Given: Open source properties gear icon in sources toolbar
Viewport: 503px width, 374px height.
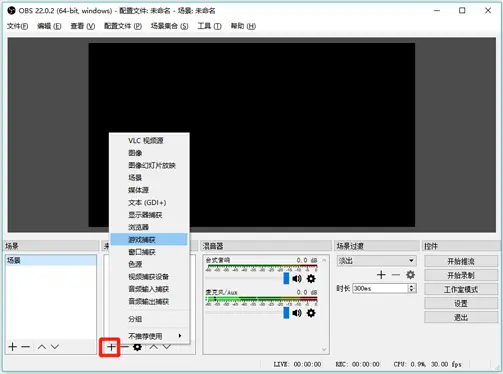Looking at the screenshot, I should 137,347.
